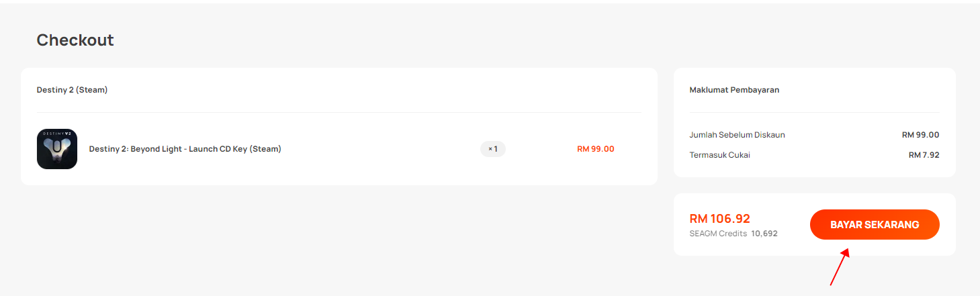Viewport: 980px width, 296px height.
Task: Click the red arrow annotation below the button
Action: tap(840, 266)
